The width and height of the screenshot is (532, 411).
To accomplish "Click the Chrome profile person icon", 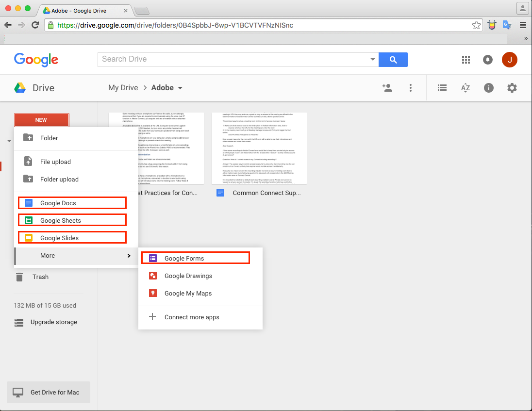I will pos(522,8).
